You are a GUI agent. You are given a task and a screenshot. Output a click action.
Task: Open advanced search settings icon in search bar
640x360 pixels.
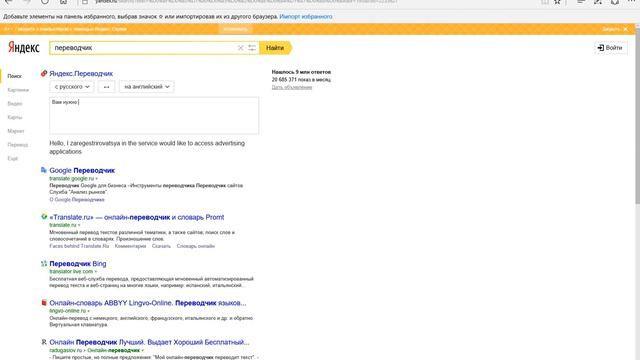point(252,48)
